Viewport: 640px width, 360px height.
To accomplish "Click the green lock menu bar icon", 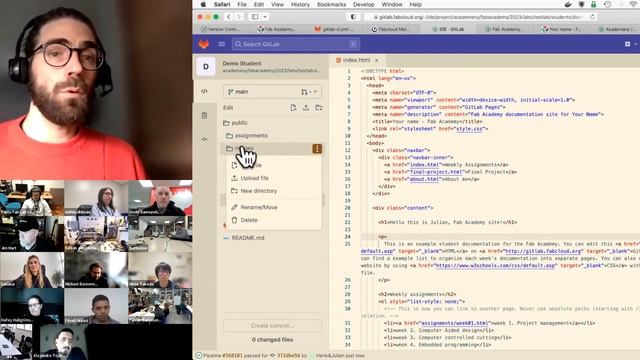I will tap(593, 4).
